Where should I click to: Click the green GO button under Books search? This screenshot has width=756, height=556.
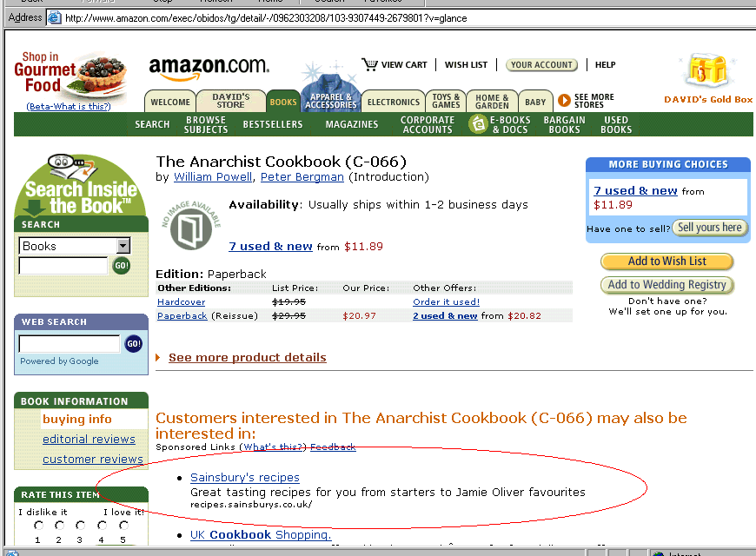pos(121,265)
